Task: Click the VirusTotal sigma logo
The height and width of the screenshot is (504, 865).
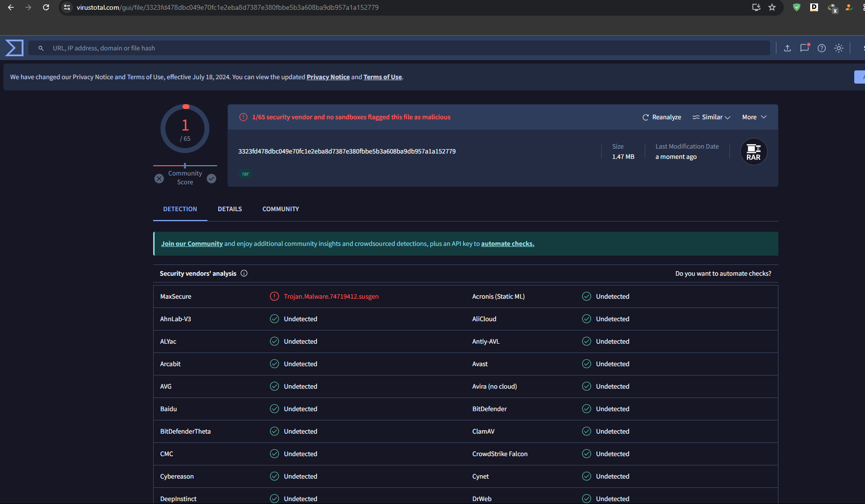Action: 14,48
